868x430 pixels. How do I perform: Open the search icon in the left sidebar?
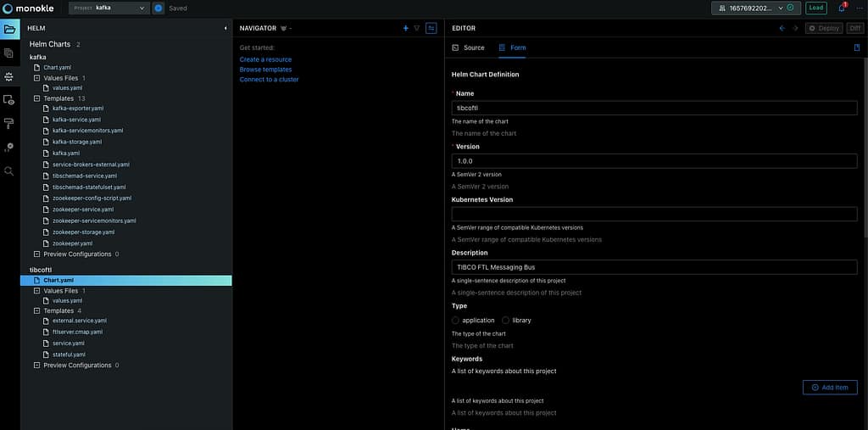pyautogui.click(x=9, y=170)
